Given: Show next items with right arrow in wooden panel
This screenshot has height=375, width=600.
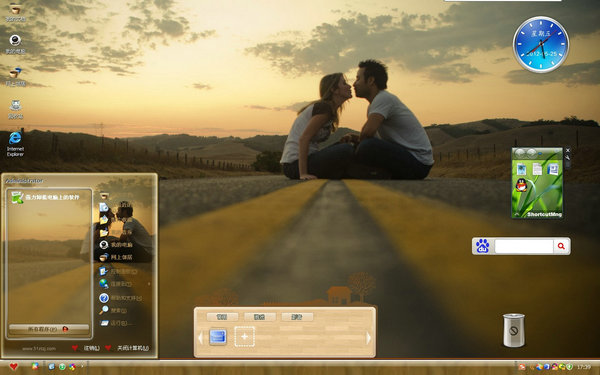Looking at the screenshot, I should pos(368,338).
